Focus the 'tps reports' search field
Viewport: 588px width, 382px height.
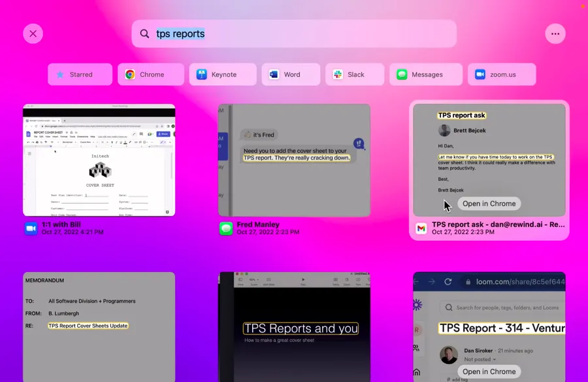point(294,34)
